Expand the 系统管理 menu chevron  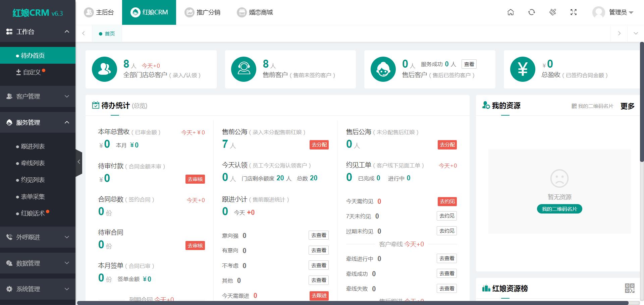[x=67, y=289]
